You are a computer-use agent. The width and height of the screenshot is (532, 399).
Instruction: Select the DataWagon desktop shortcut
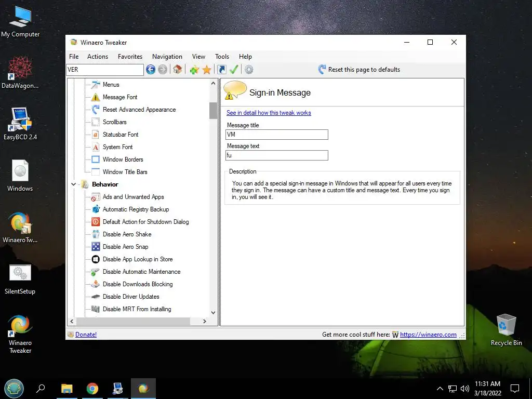pyautogui.click(x=20, y=72)
